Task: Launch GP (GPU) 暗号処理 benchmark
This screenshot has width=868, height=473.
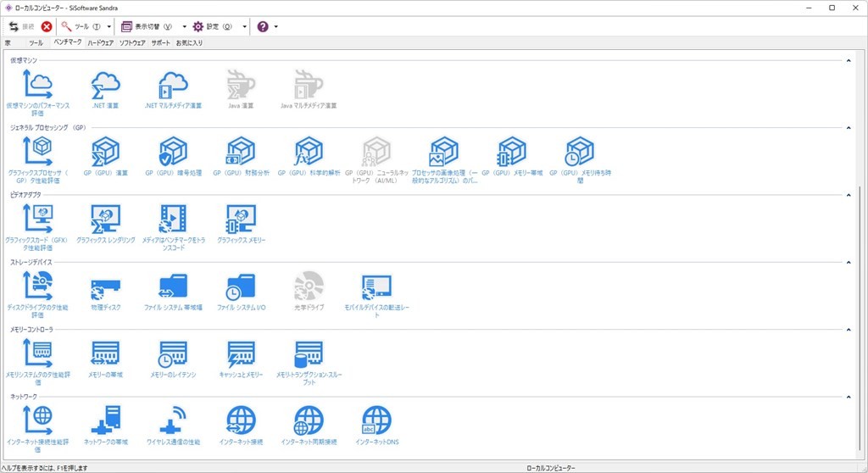Action: [x=173, y=151]
